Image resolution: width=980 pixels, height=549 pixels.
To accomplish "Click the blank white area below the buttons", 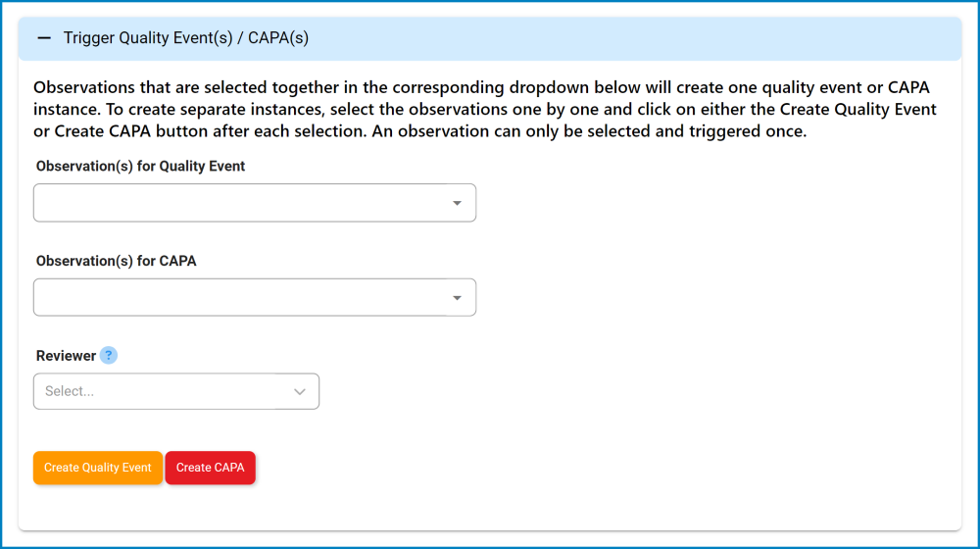I will (490, 508).
